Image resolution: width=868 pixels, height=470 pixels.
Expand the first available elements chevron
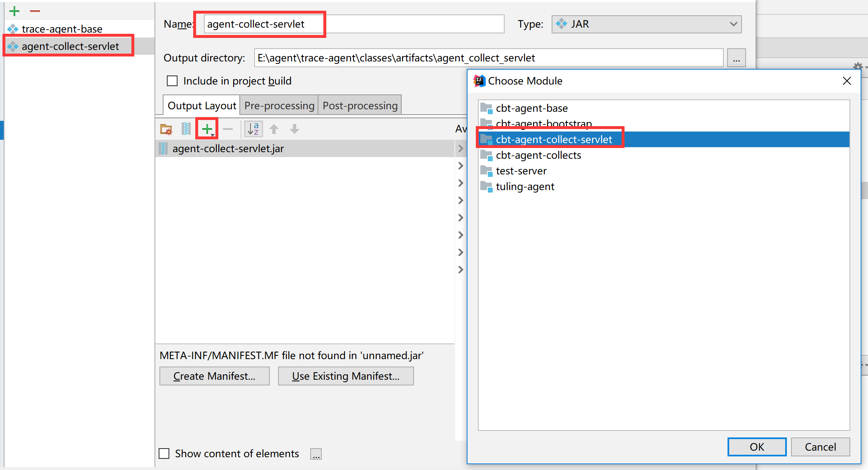click(461, 148)
